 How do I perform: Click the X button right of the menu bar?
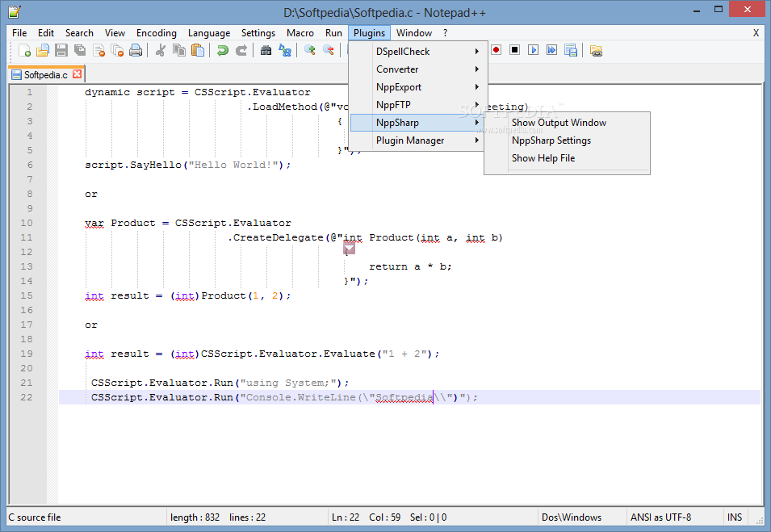tap(756, 33)
